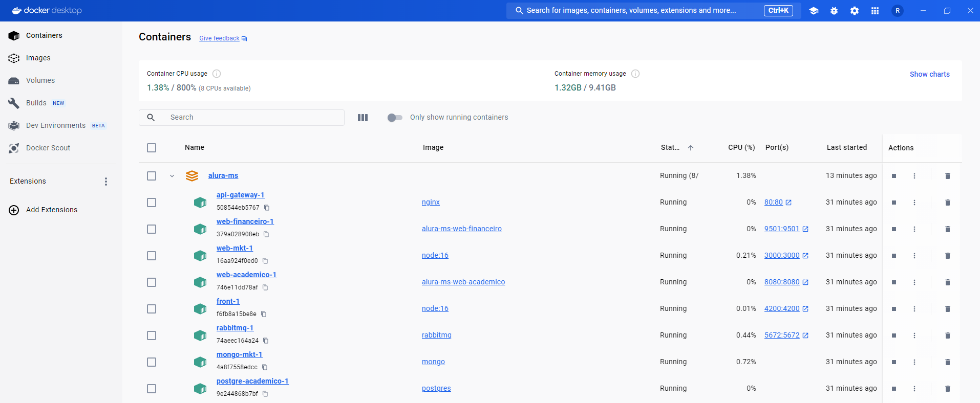Check the web-financeiro-1 checkbox
Image resolution: width=980 pixels, height=403 pixels.
pyautogui.click(x=152, y=229)
